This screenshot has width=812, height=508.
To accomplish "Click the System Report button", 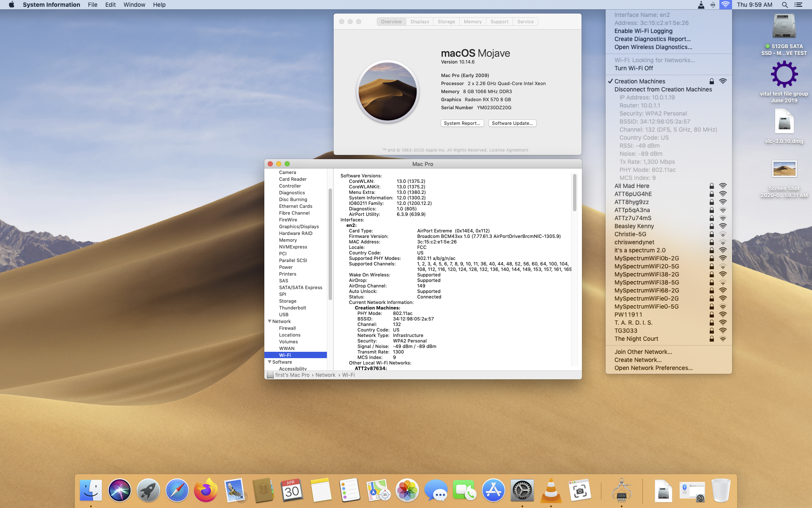I will tap(462, 123).
